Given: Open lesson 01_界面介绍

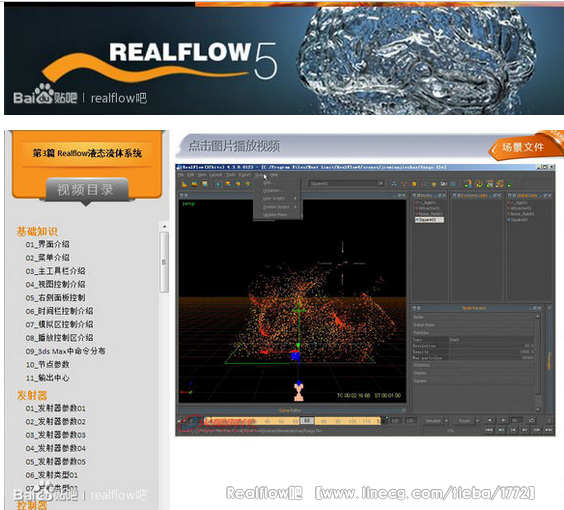Looking at the screenshot, I should coord(47,244).
